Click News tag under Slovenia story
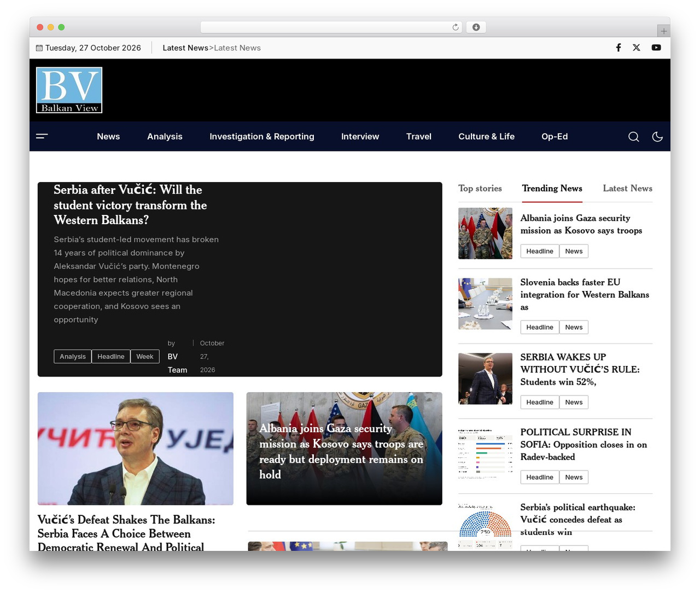This screenshot has width=700, height=593. (x=574, y=327)
